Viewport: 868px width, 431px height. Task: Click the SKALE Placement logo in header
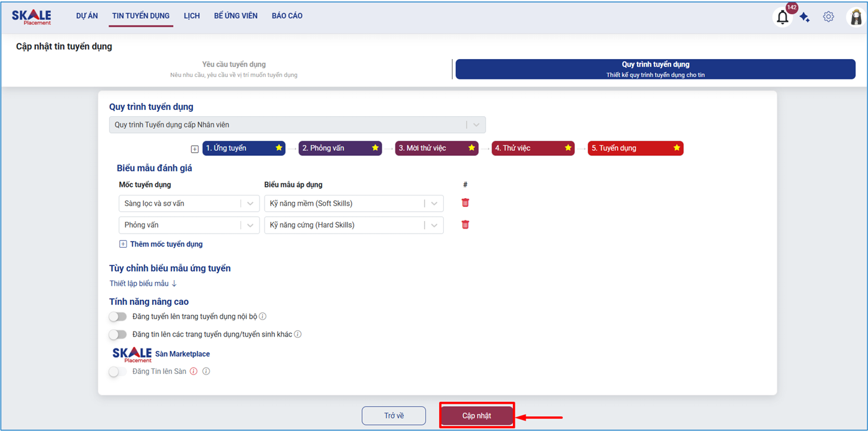coord(32,17)
